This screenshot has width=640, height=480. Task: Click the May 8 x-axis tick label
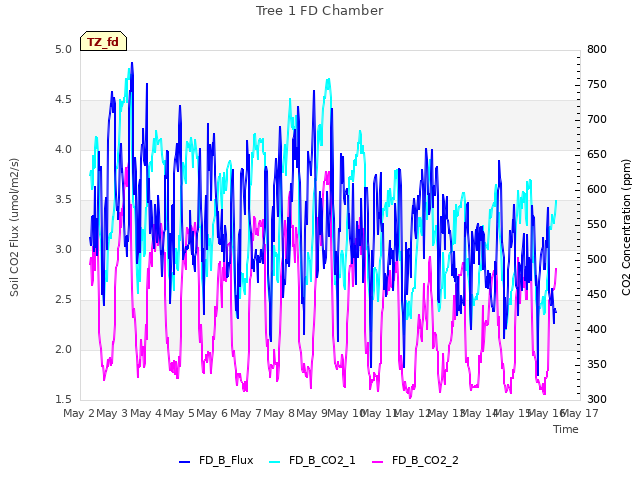point(279,413)
